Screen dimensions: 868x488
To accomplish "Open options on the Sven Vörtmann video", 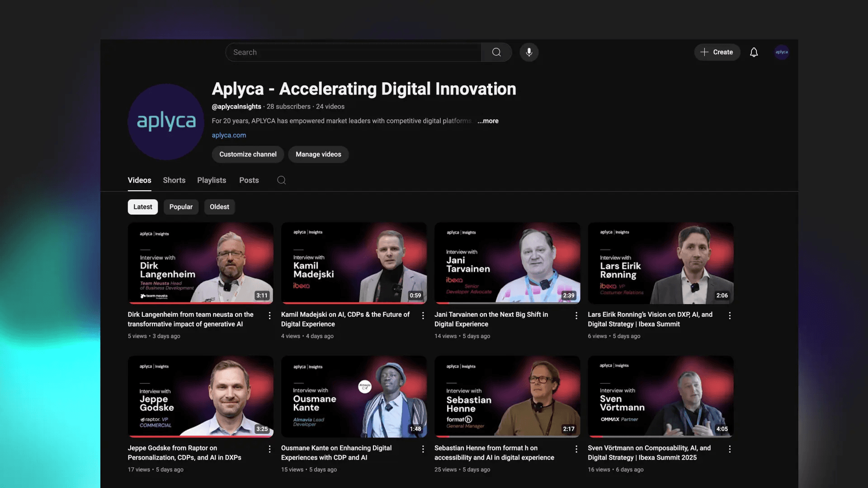I will tap(730, 449).
